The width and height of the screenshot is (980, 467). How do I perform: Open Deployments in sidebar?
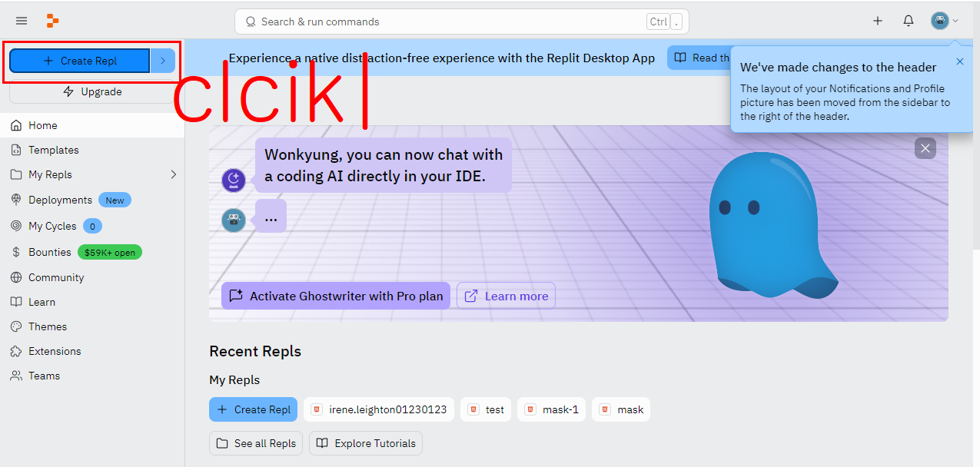click(92, 200)
